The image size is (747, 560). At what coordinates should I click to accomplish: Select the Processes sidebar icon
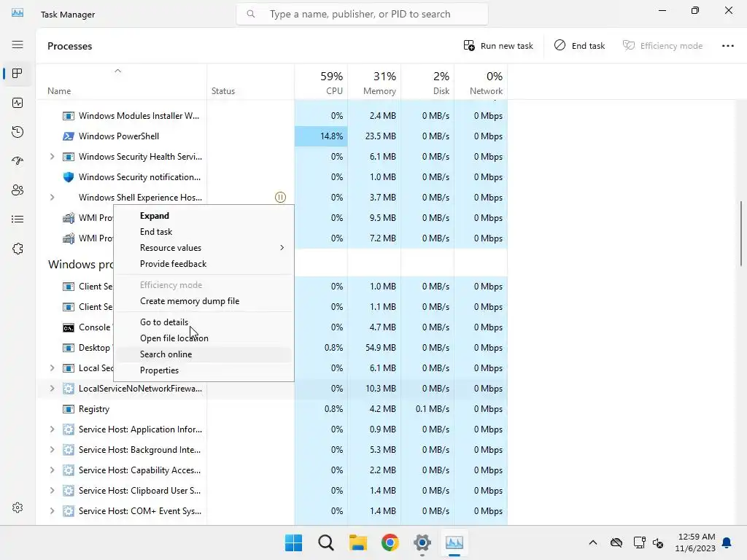18,74
